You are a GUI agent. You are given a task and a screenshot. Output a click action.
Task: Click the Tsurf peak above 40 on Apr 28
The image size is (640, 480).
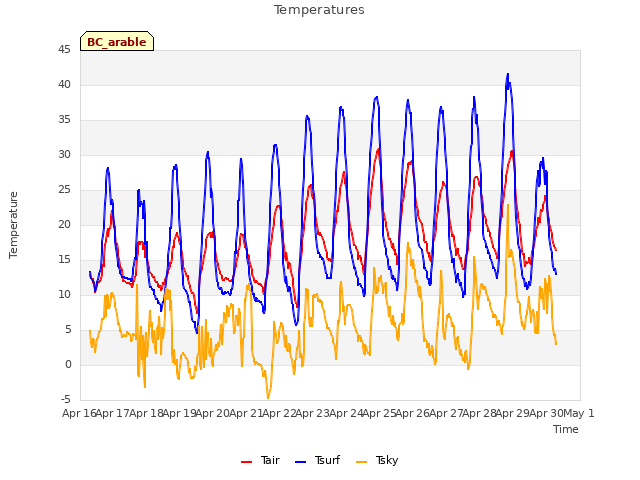pyautogui.click(x=508, y=75)
